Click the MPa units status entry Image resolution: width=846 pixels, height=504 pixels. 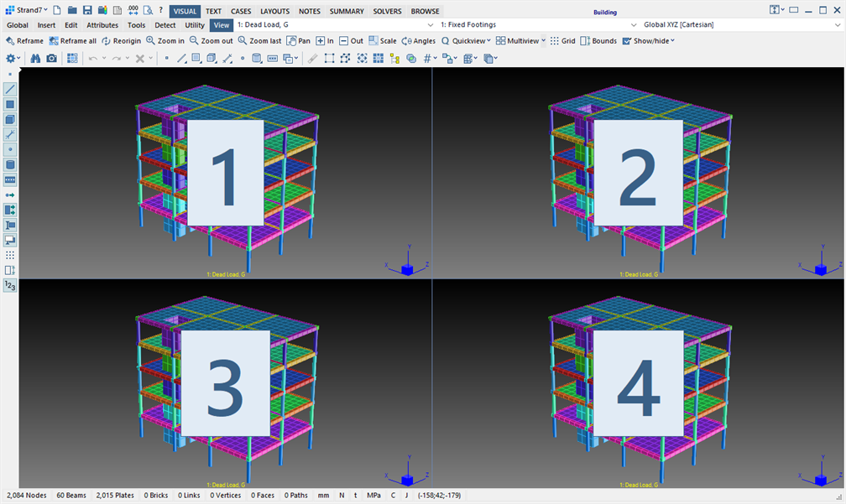pyautogui.click(x=374, y=496)
